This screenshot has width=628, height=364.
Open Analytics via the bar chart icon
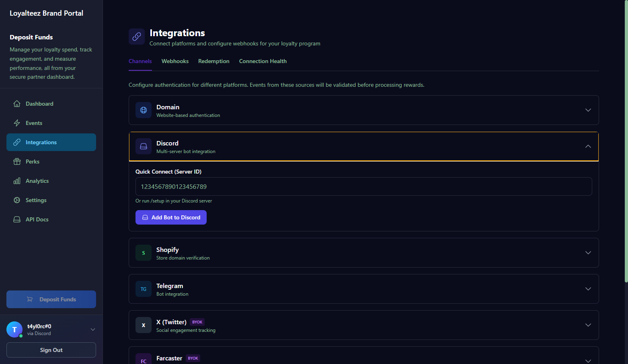tap(17, 180)
